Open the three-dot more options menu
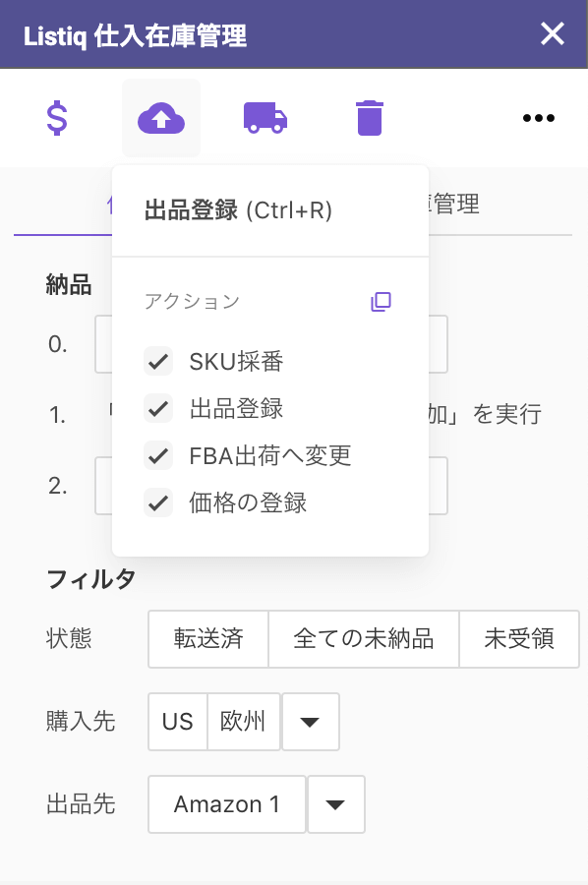The image size is (588, 885). 538,118
